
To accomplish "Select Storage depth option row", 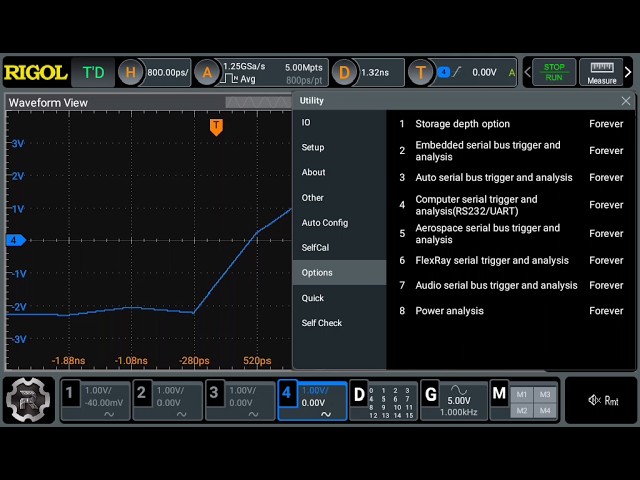I will coord(511,124).
